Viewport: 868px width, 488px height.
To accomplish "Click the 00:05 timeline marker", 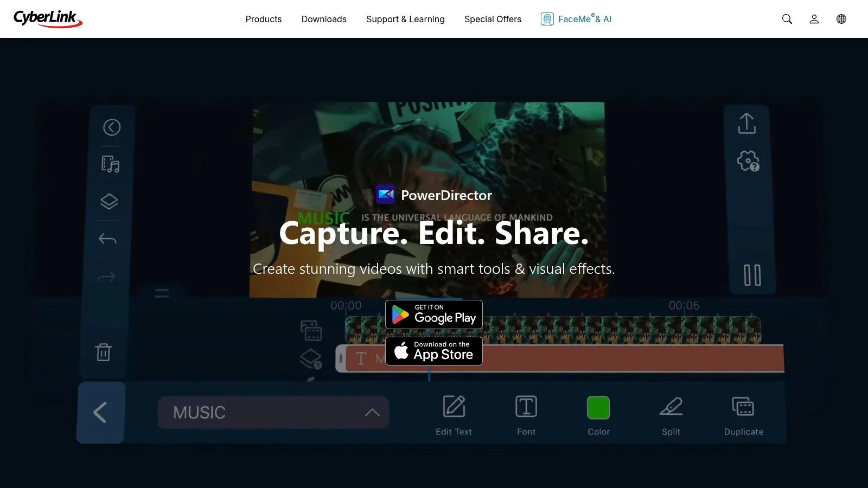I will [684, 306].
